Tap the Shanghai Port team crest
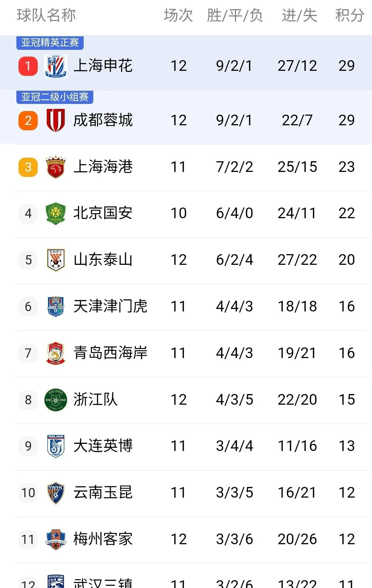This screenshot has width=372, height=588. 56,167
